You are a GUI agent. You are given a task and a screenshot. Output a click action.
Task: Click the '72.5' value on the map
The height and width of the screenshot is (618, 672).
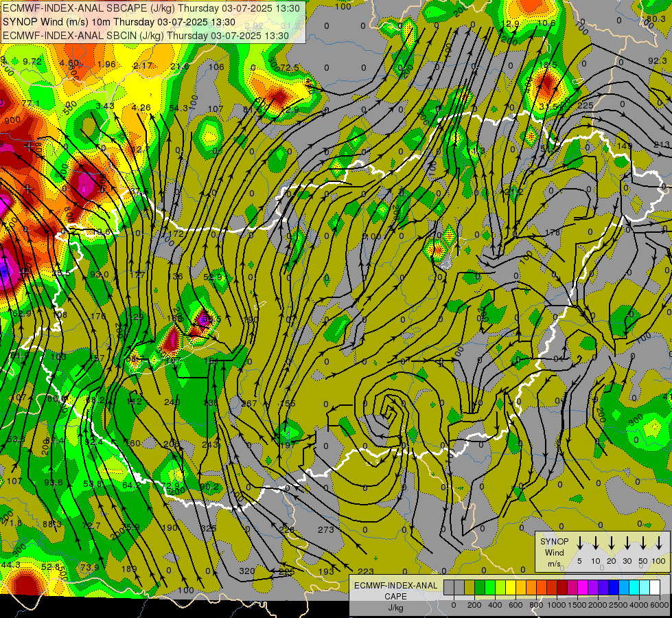290,68
